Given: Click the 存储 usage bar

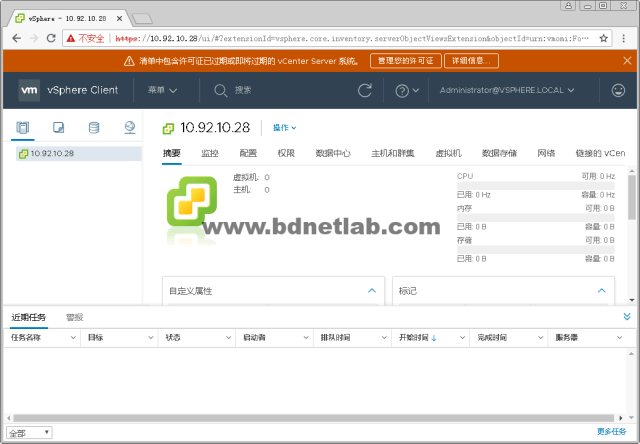Looking at the screenshot, I should click(536, 249).
